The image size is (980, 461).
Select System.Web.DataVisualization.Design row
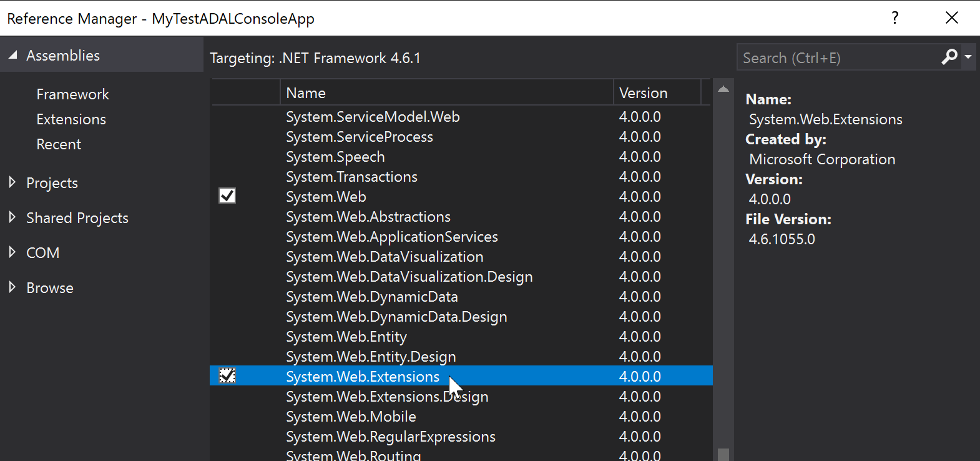[x=461, y=277]
